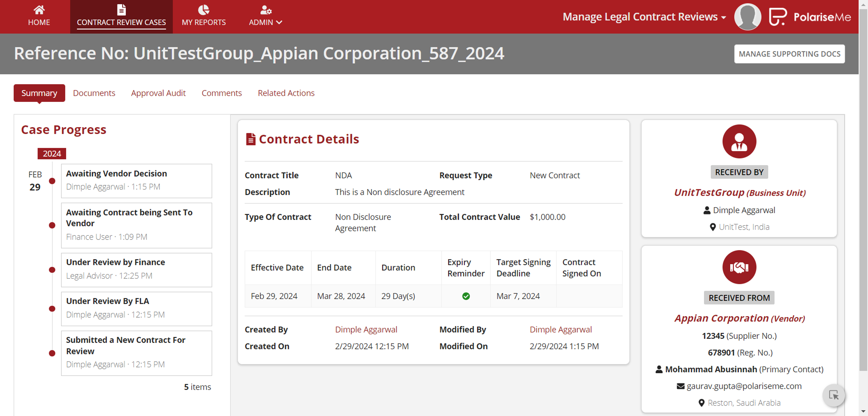Click the Target Signing Deadline column header

523,267
